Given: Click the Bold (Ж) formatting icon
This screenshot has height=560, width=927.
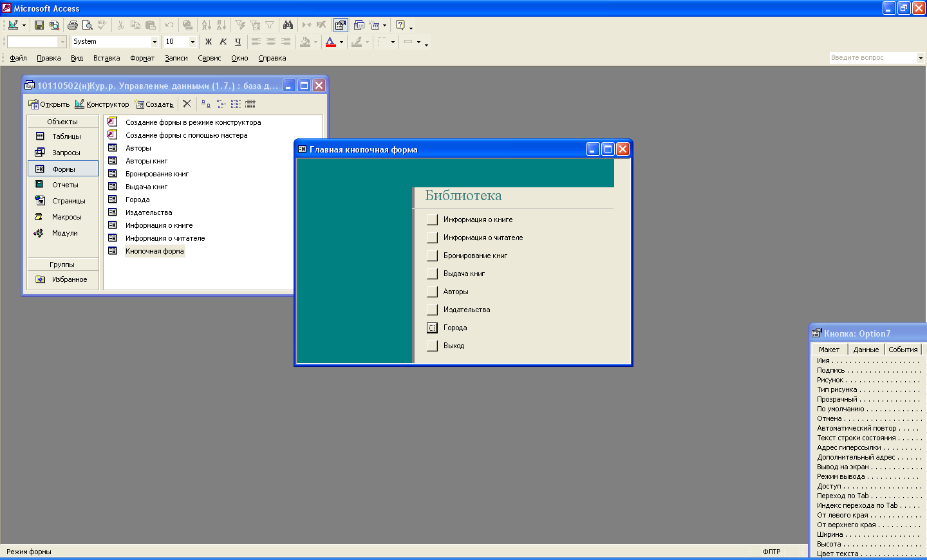Looking at the screenshot, I should click(208, 42).
